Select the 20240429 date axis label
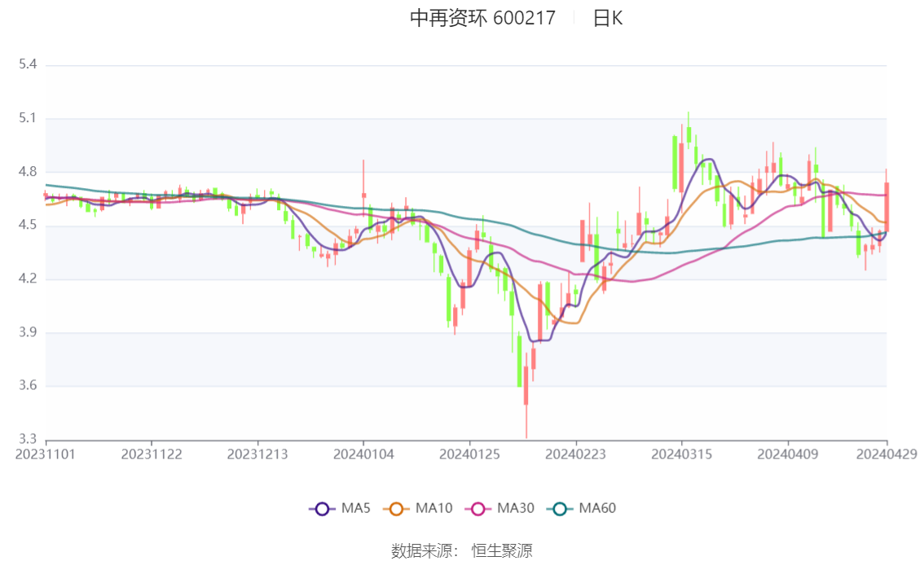924x561 pixels. (x=887, y=454)
